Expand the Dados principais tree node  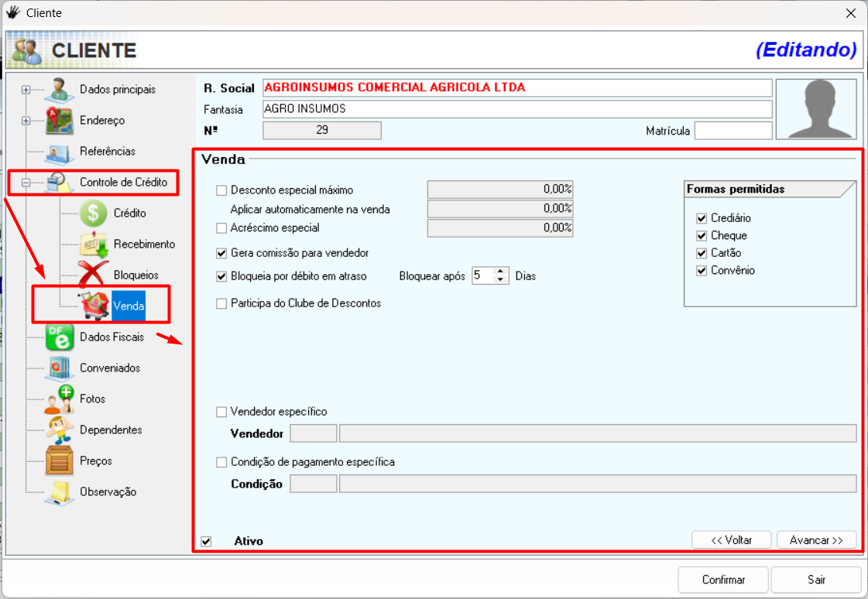tap(26, 90)
